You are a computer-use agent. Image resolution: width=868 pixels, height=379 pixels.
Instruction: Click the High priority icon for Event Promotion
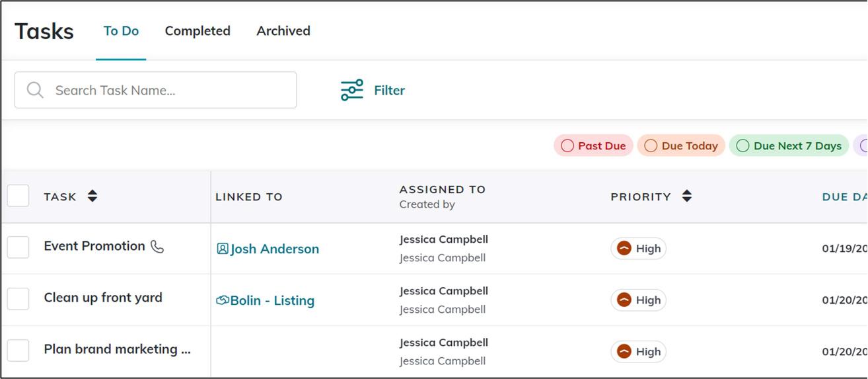click(x=624, y=248)
